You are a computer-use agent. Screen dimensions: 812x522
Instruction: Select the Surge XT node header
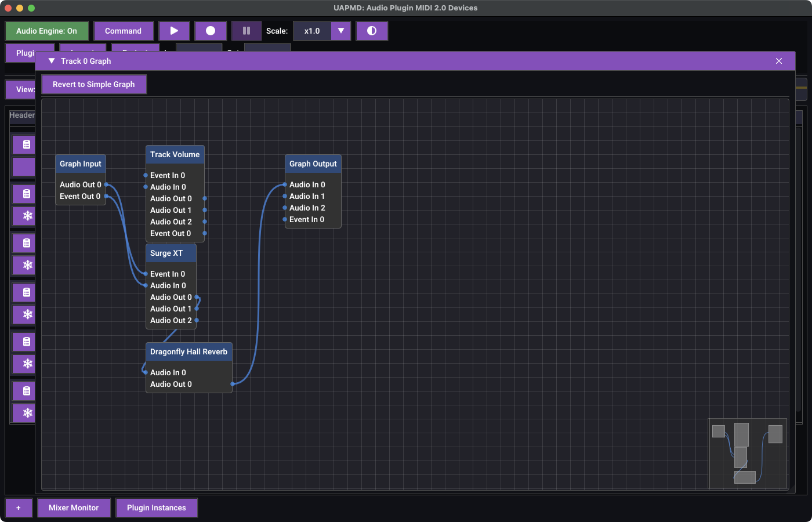(171, 253)
